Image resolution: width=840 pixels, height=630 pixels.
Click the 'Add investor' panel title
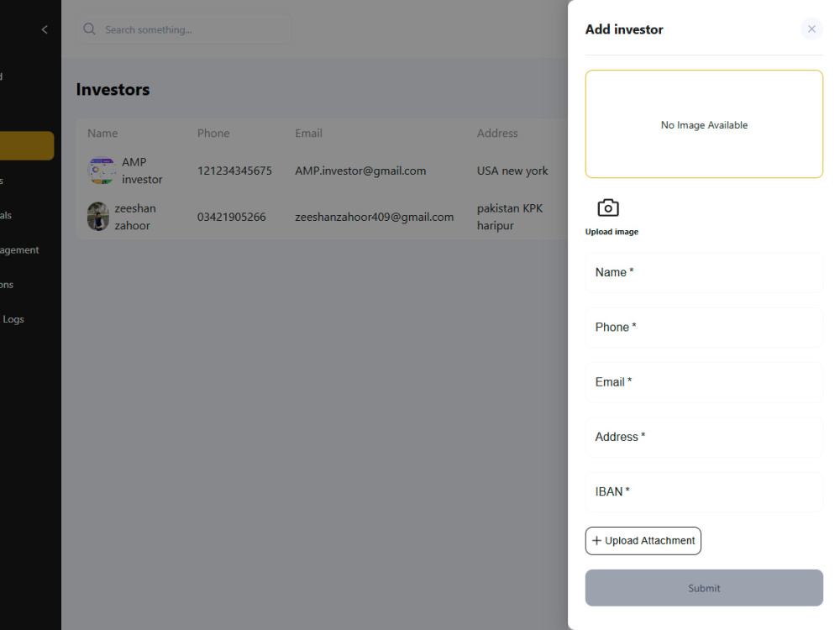(x=624, y=29)
